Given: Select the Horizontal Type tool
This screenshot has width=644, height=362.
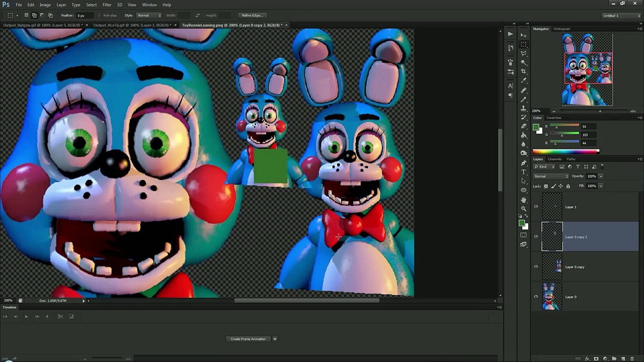Looking at the screenshot, I should coord(524,172).
